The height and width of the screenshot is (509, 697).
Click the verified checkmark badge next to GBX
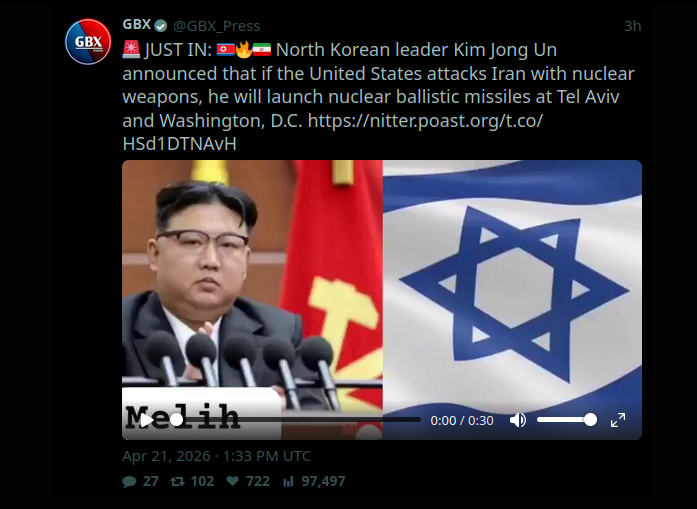pos(160,26)
